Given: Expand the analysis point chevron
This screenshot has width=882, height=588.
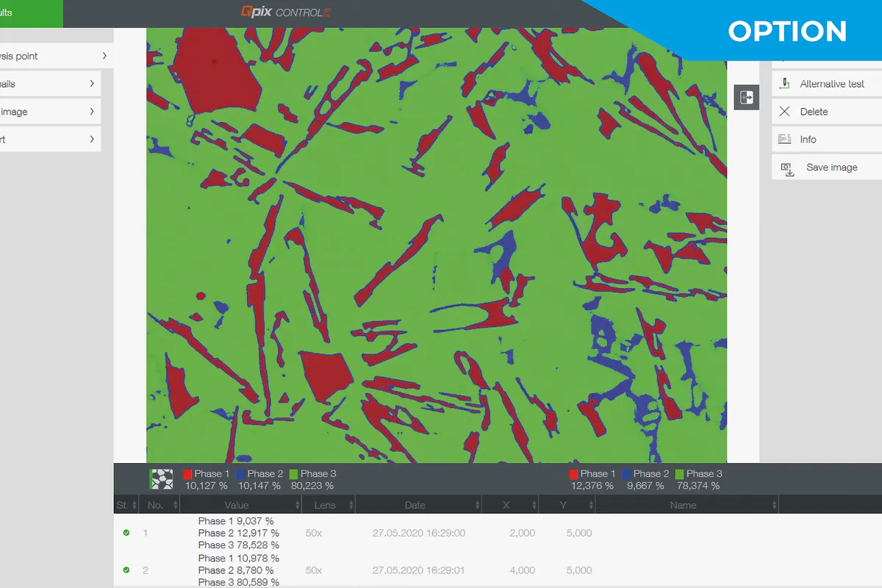Looking at the screenshot, I should point(104,56).
